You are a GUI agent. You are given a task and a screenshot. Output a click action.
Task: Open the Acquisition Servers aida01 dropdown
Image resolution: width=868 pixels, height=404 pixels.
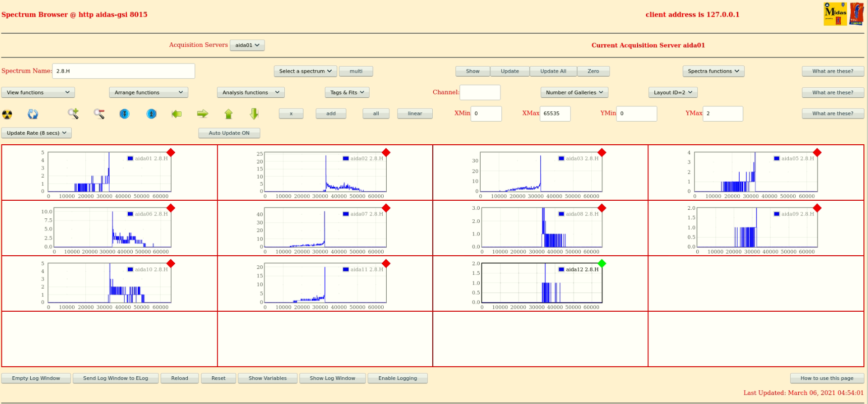point(247,45)
